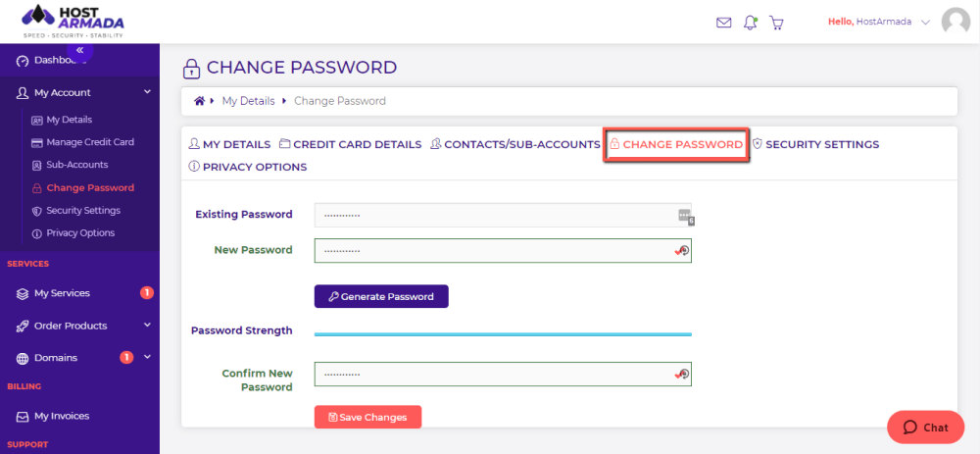Screen dimensions: 980x454
Task: Collapse the sidebar with the double-arrow button
Action: (80, 49)
